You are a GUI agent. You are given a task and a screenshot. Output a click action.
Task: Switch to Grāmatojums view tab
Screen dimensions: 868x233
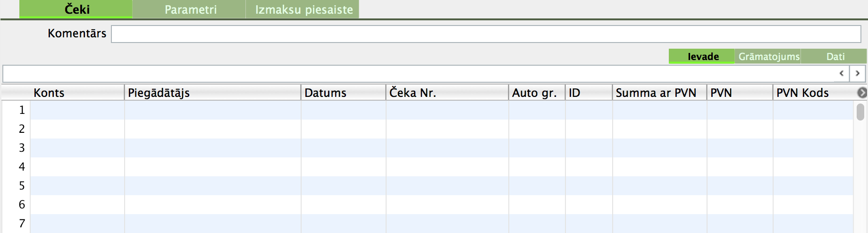click(768, 57)
